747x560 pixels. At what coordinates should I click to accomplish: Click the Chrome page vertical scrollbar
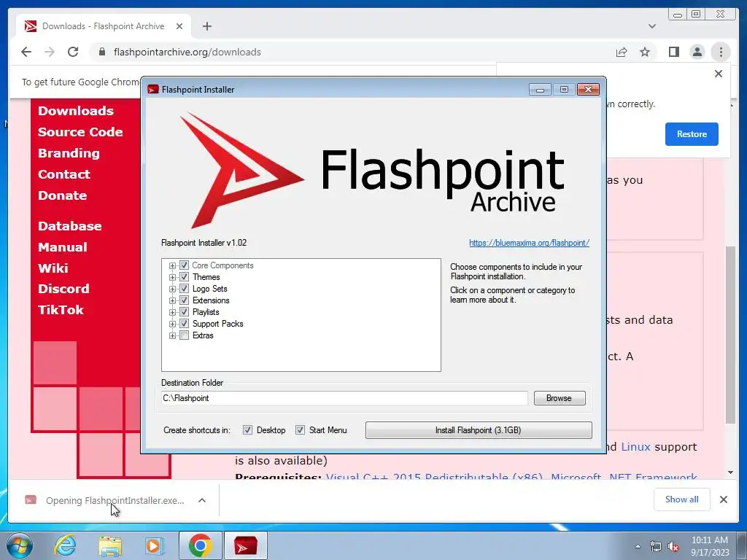pyautogui.click(x=730, y=333)
